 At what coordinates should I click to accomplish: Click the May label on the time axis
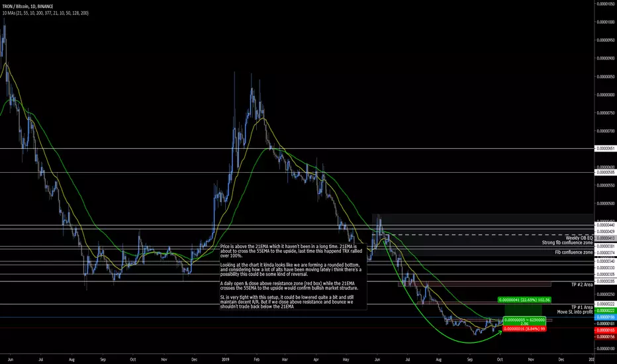[346, 359]
